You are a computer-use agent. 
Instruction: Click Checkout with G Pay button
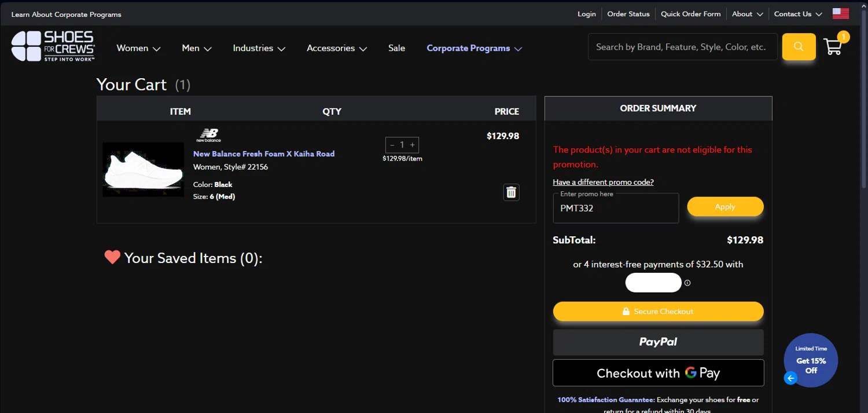(x=658, y=373)
